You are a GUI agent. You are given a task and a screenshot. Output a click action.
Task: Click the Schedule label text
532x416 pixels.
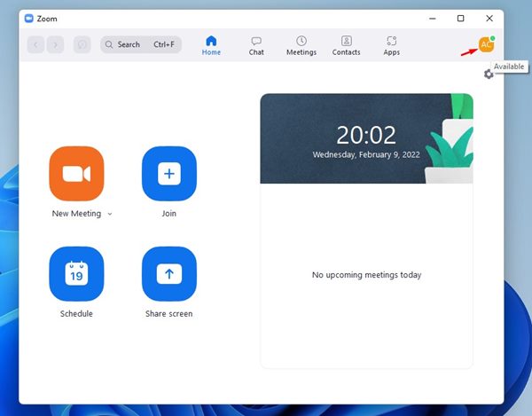tap(76, 313)
